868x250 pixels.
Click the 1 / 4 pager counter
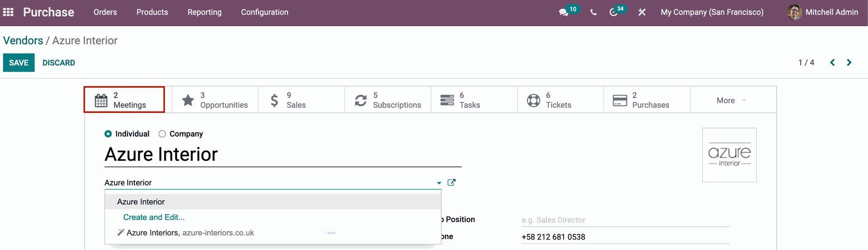pyautogui.click(x=806, y=63)
